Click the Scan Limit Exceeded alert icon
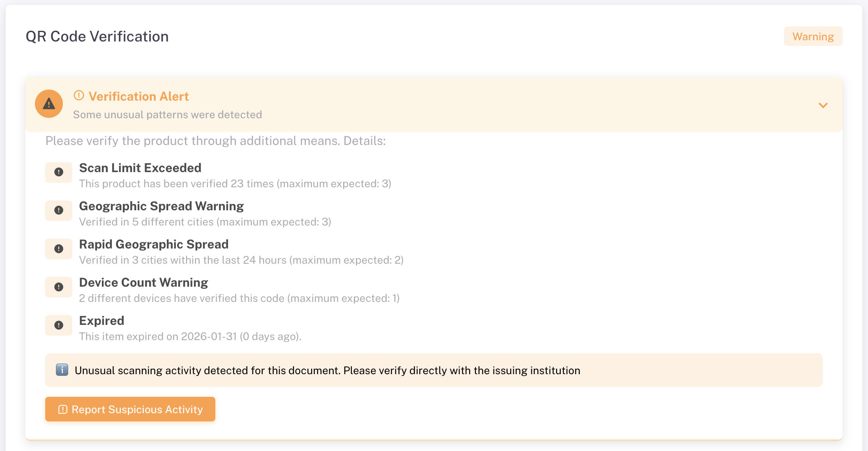This screenshot has width=868, height=451. tap(59, 172)
